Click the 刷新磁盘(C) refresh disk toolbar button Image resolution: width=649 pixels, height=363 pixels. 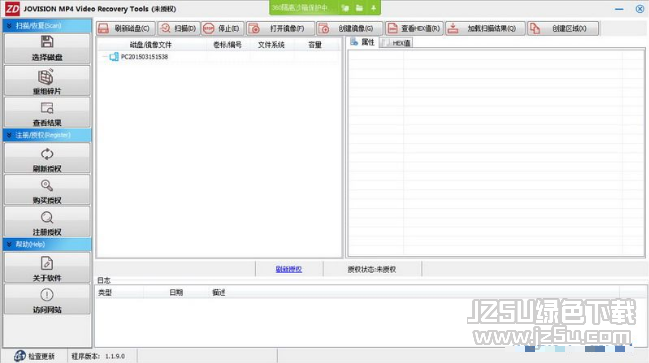pyautogui.click(x=126, y=29)
